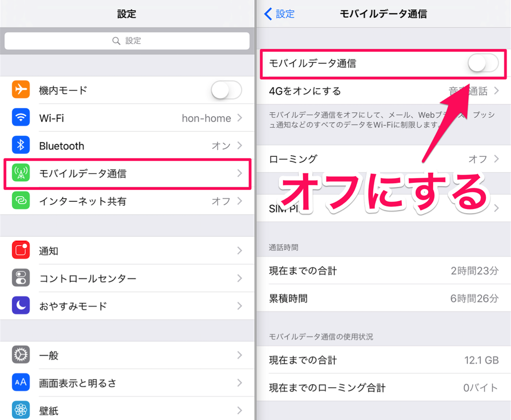This screenshot has width=511, height=420.
Task: Select 壁紙 label
Action: pyautogui.click(x=49, y=411)
